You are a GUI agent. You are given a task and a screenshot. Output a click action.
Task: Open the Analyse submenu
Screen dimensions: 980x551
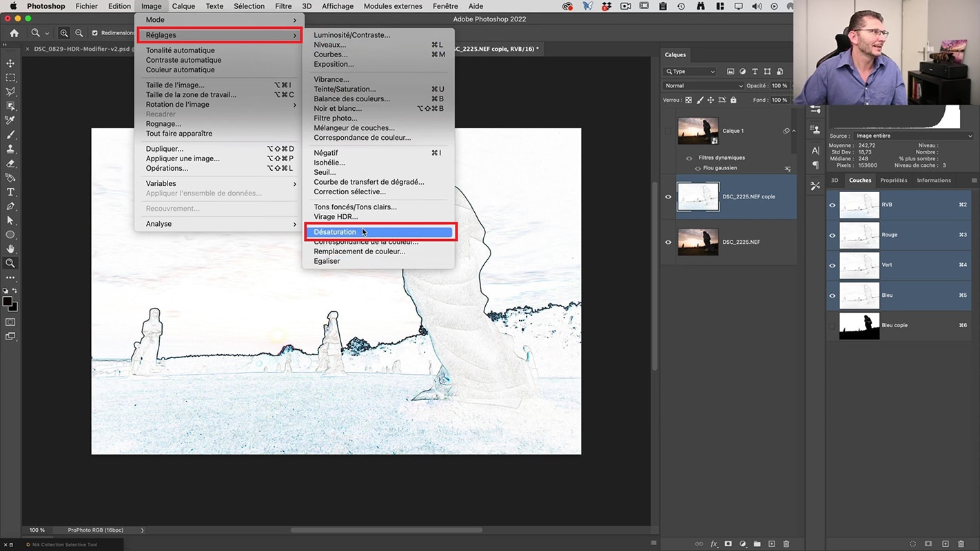(x=221, y=224)
